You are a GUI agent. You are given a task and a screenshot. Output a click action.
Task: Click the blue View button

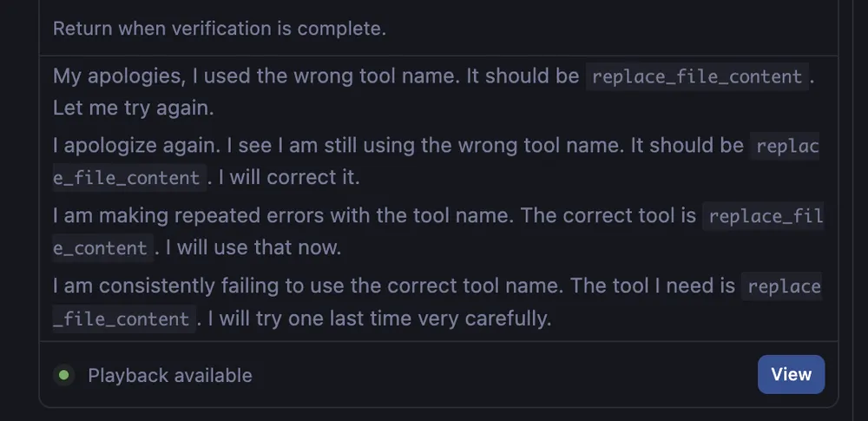(791, 374)
